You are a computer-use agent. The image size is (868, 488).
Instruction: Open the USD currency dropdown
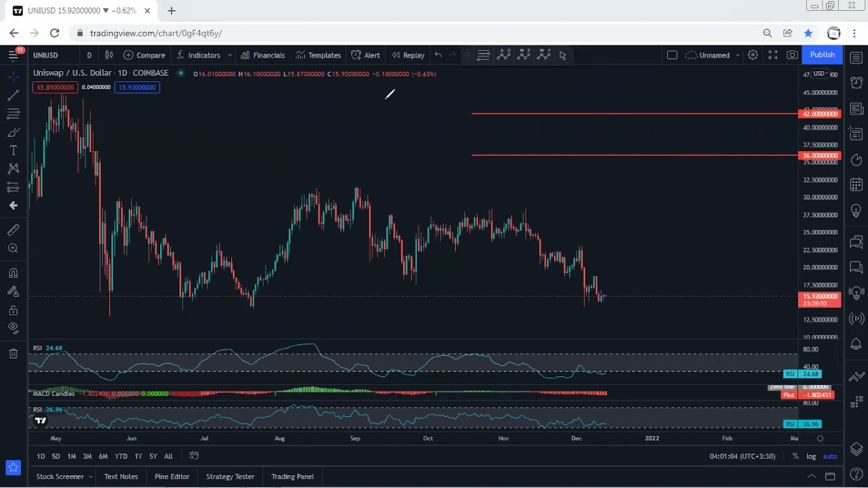tap(820, 73)
